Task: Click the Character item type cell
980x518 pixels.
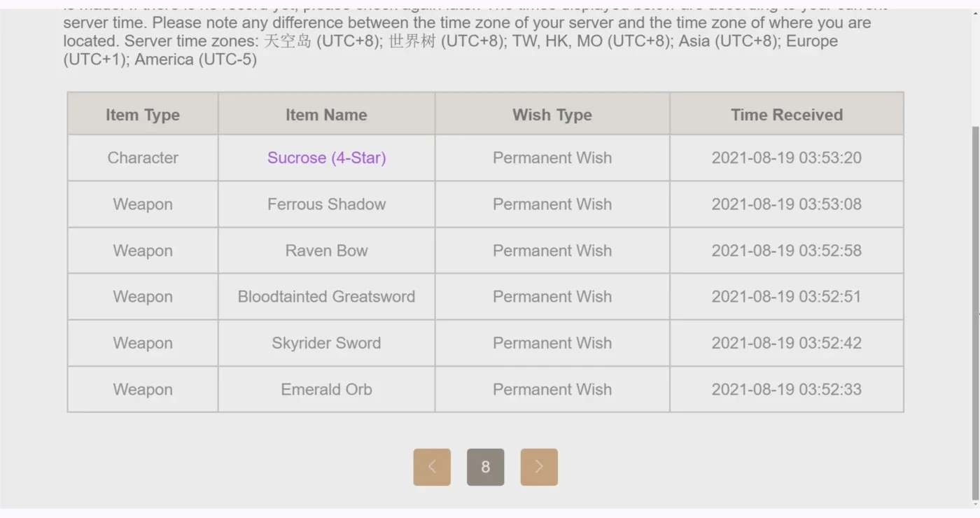Action: coord(143,157)
